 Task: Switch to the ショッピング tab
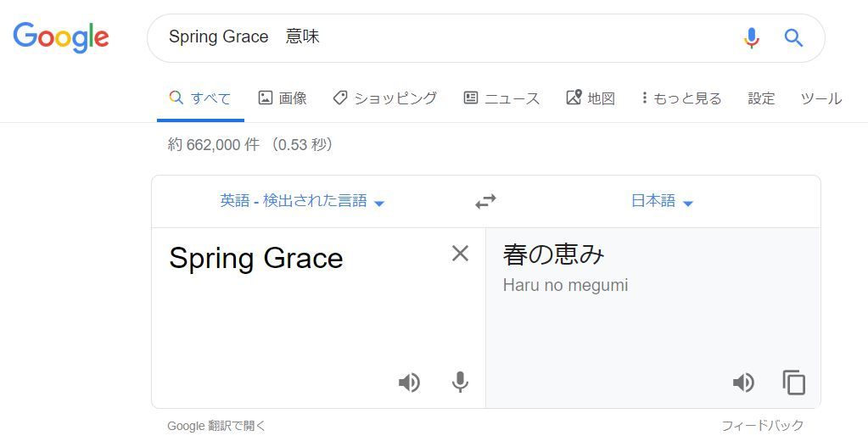384,98
